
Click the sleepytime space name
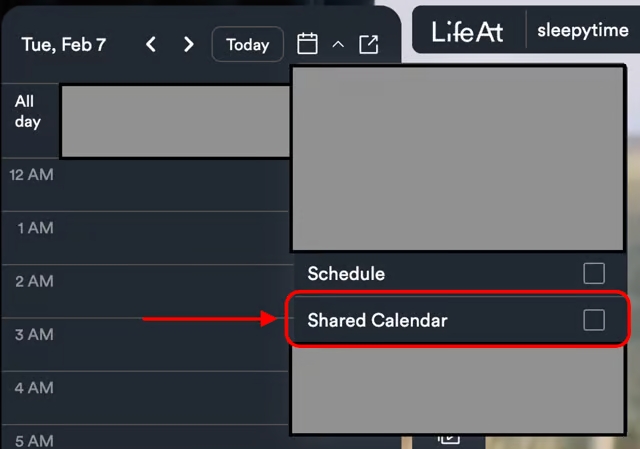(582, 31)
